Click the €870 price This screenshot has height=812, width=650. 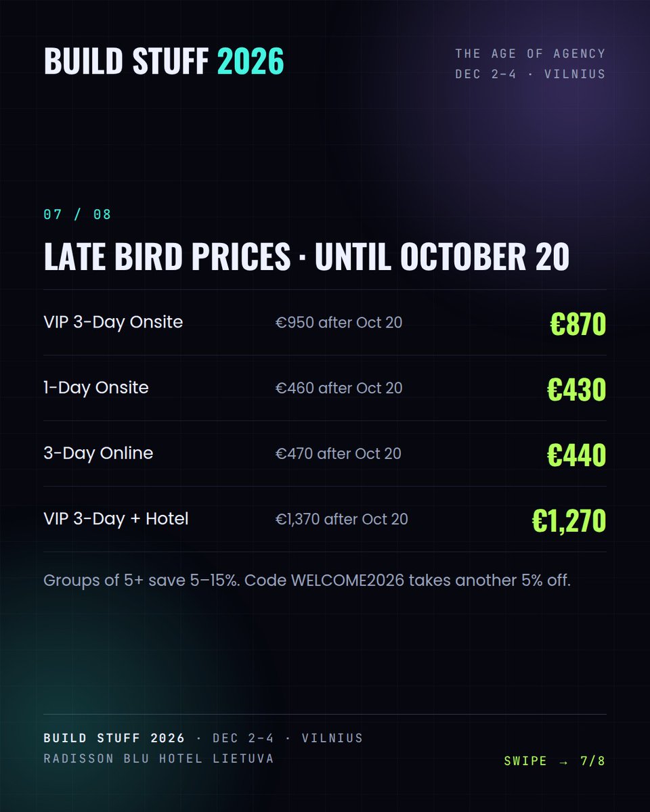(x=578, y=324)
